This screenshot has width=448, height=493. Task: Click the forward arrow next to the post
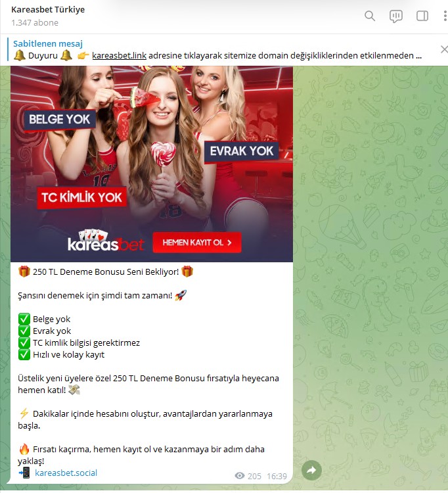(311, 470)
